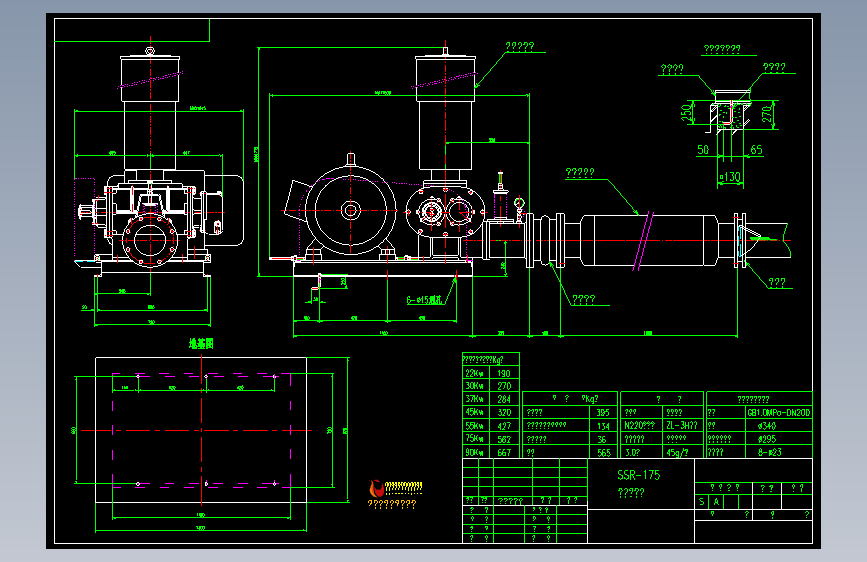Click the 65 dimension in anchor detail
Viewport: 867px width, 562px height.
point(756,150)
